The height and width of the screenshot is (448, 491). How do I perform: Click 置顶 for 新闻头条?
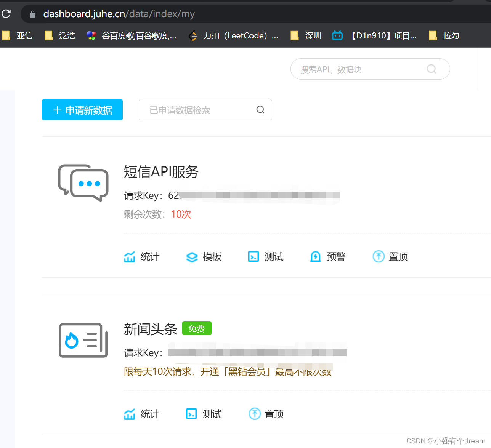click(x=266, y=414)
